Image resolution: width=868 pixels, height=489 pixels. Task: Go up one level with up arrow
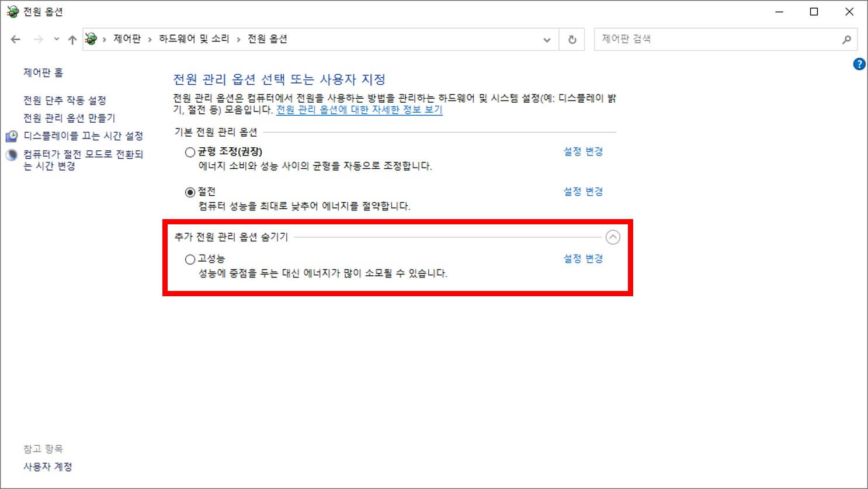[x=72, y=39]
